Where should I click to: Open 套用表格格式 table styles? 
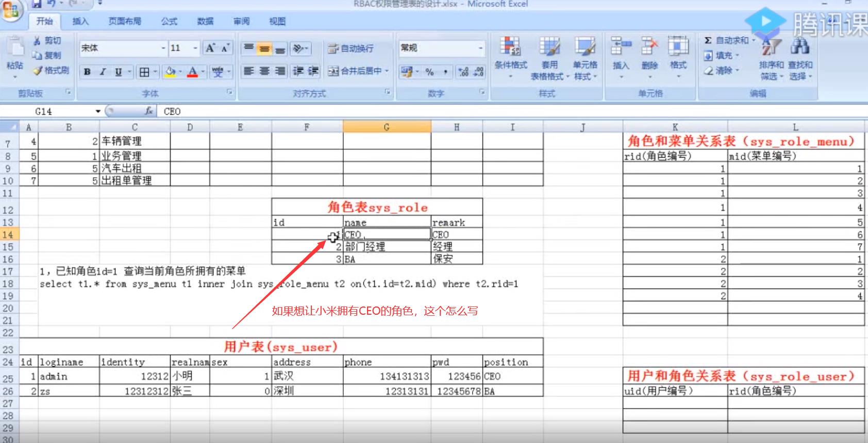tap(549, 58)
